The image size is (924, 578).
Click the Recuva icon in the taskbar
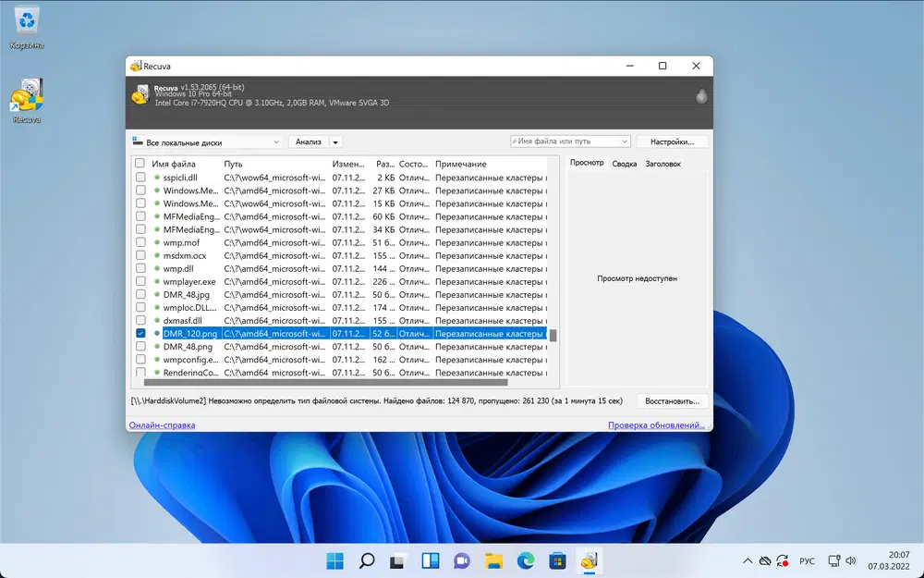(588, 560)
